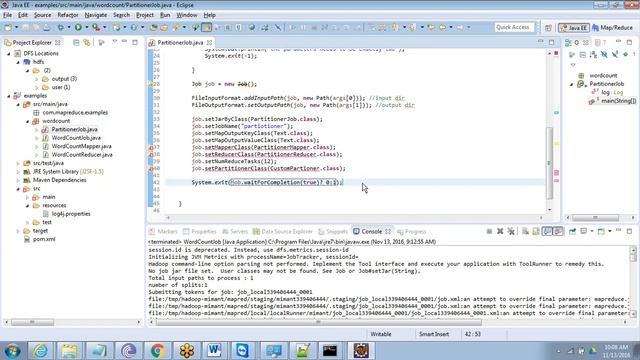Switch to the Progress tab
Image resolution: width=640 pixels, height=360 pixels.
[x=412, y=231]
